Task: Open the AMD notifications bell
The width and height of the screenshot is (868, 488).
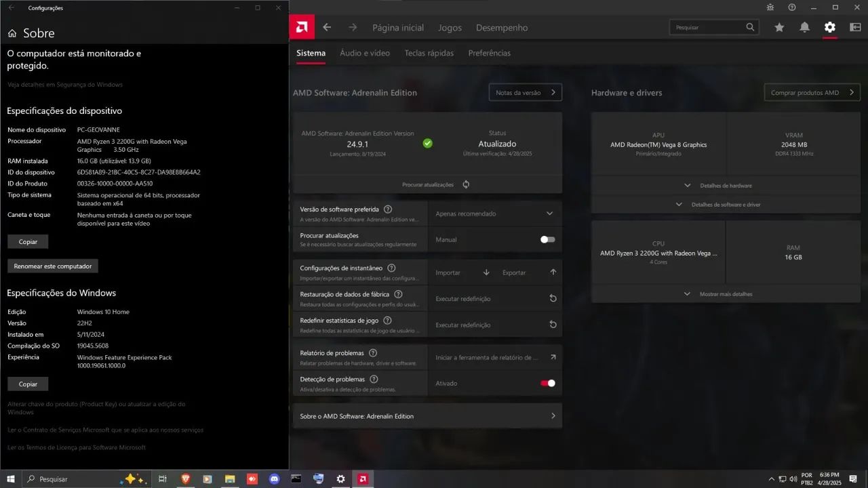Action: tap(804, 27)
